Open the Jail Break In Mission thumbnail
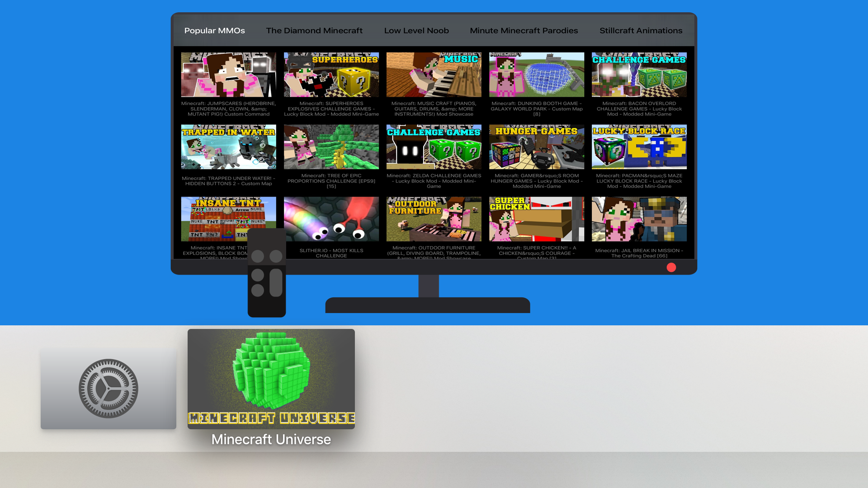 click(639, 219)
